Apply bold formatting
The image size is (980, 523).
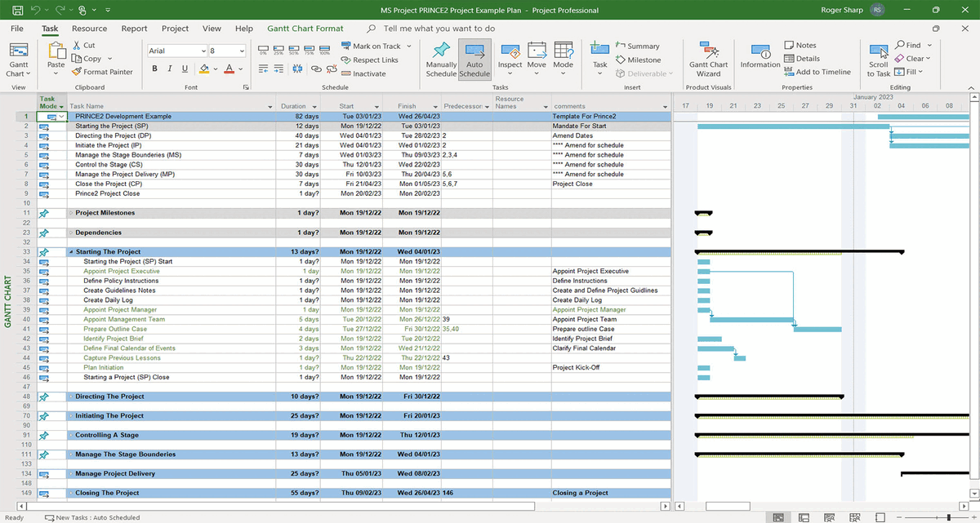[x=154, y=69]
